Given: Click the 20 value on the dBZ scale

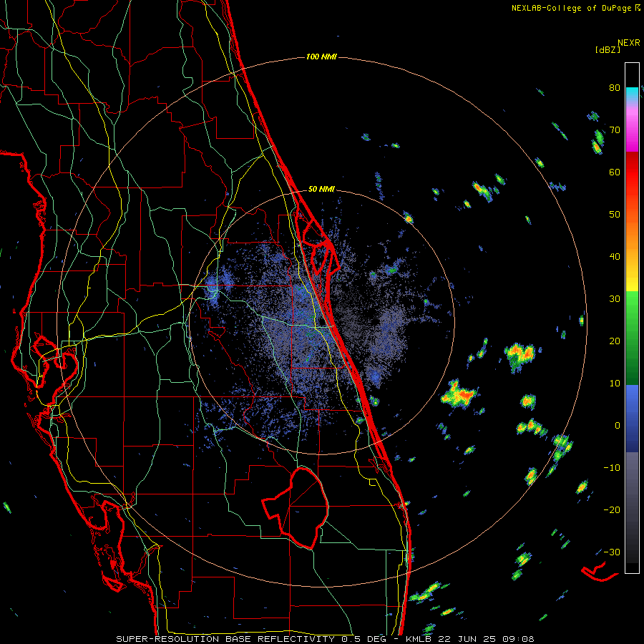Looking at the screenshot, I should pyautogui.click(x=615, y=341).
